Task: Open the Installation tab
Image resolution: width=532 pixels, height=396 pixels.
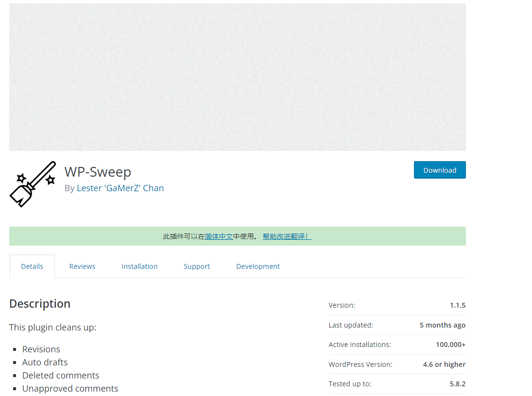Action: 139,266
